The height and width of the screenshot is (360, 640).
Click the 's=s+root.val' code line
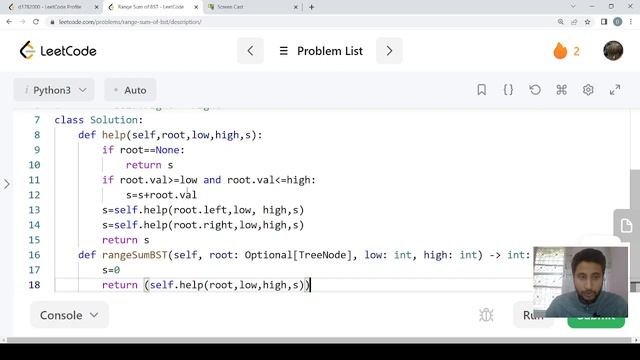[161, 195]
